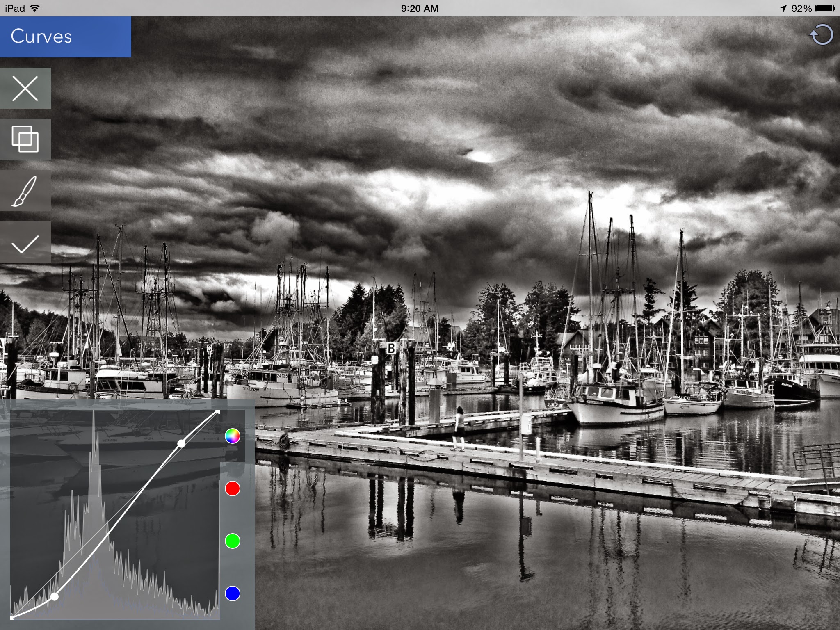Click the lower shadow control point on curve
Image resolution: width=840 pixels, height=630 pixels.
(55, 596)
